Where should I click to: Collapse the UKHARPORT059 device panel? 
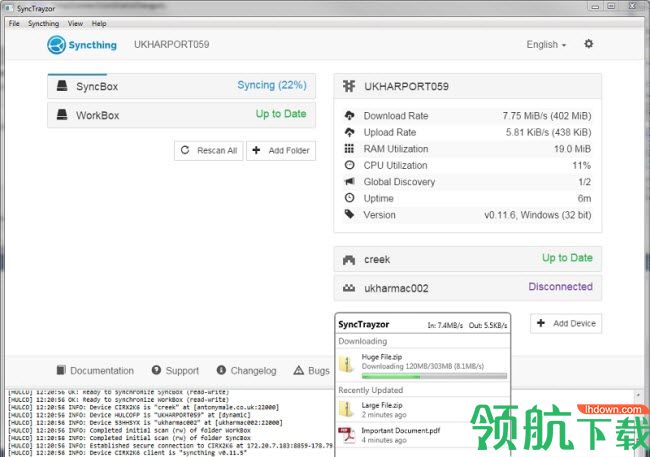[468, 86]
